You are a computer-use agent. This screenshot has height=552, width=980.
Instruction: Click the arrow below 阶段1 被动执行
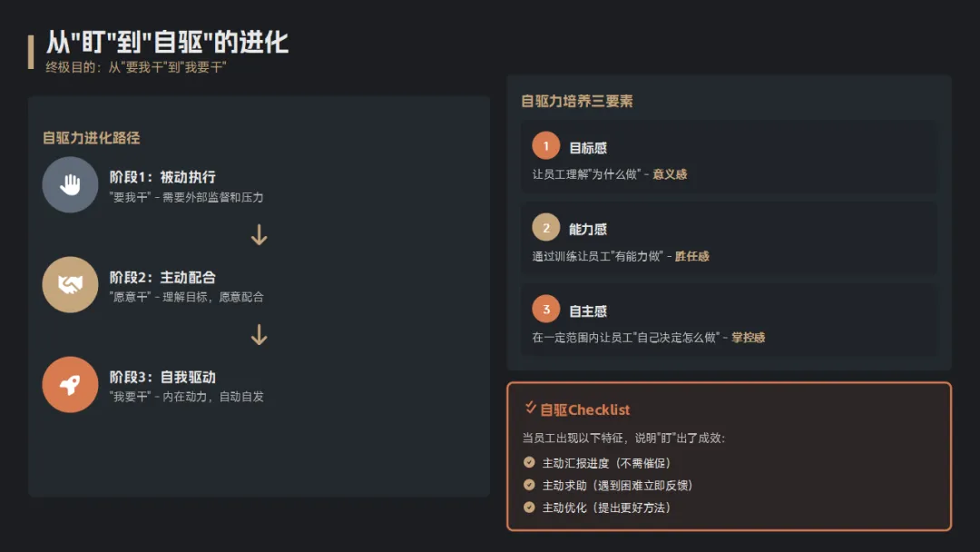[x=260, y=235]
